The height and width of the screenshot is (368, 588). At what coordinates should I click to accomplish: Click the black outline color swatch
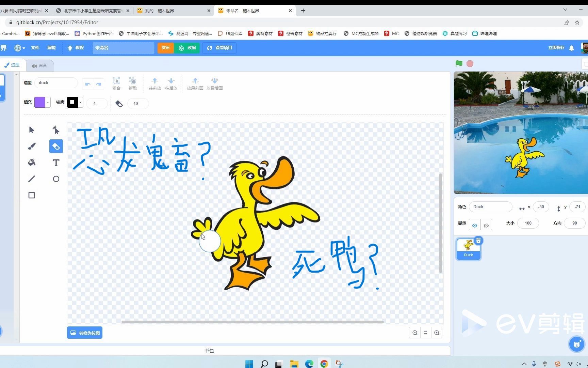(x=72, y=102)
